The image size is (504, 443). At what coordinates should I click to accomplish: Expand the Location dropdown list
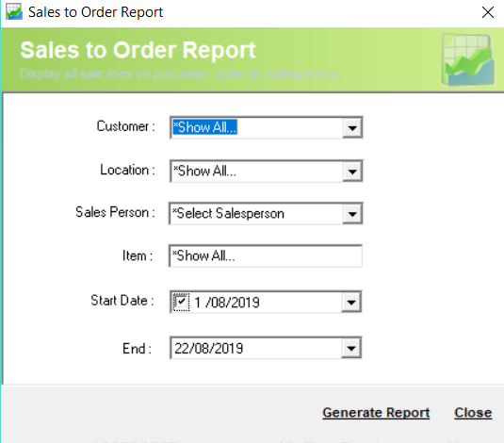pos(352,172)
